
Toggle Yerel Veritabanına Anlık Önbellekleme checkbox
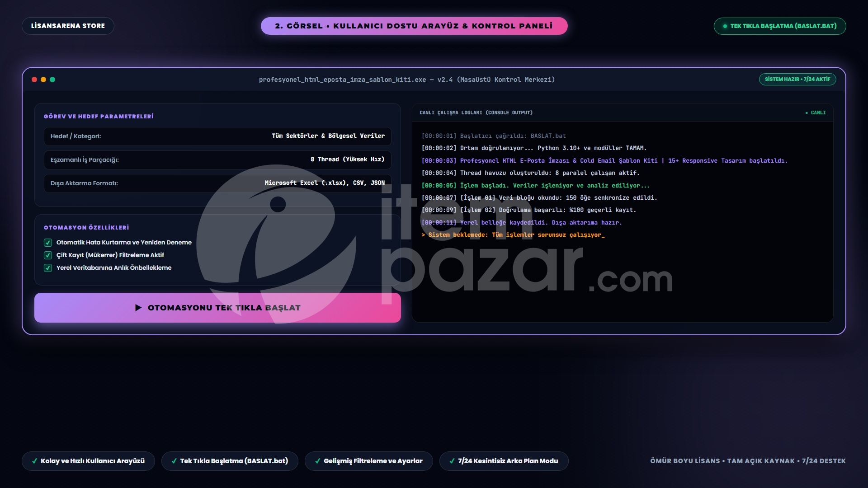coord(48,268)
